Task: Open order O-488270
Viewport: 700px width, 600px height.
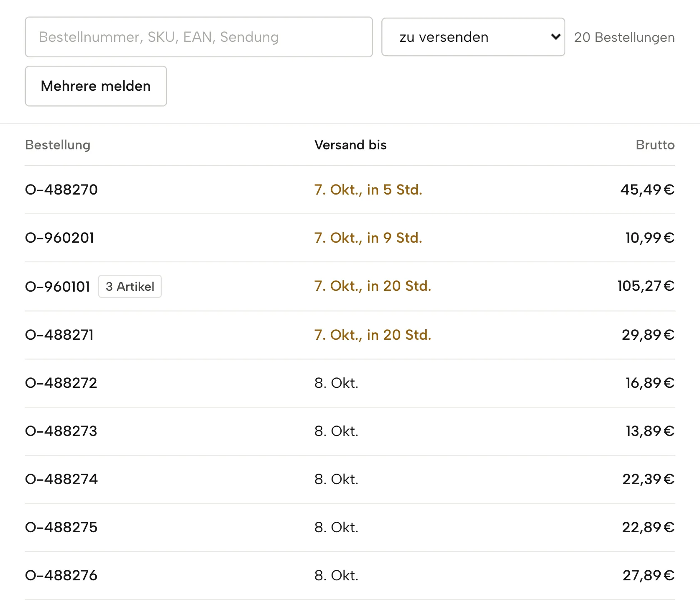Action: [x=61, y=190]
